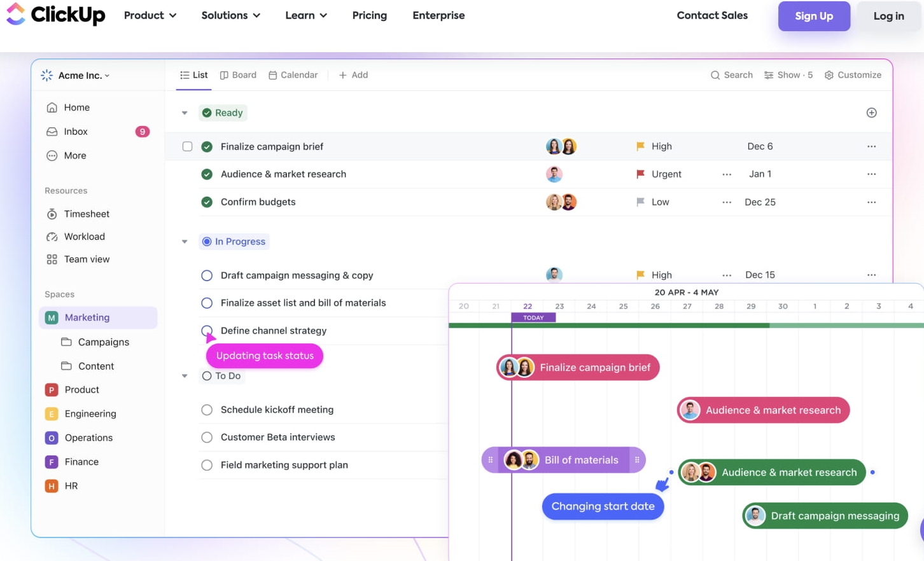
Task: Click the Urgent priority flag
Action: (x=640, y=174)
